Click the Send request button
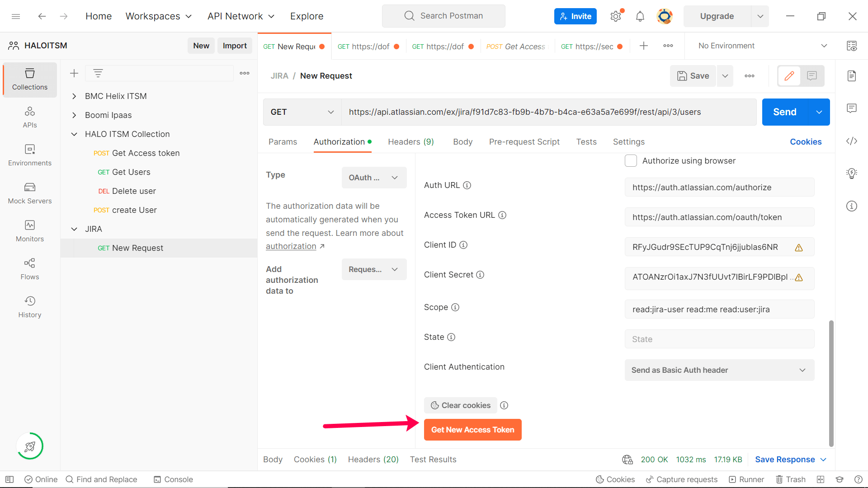 [783, 112]
